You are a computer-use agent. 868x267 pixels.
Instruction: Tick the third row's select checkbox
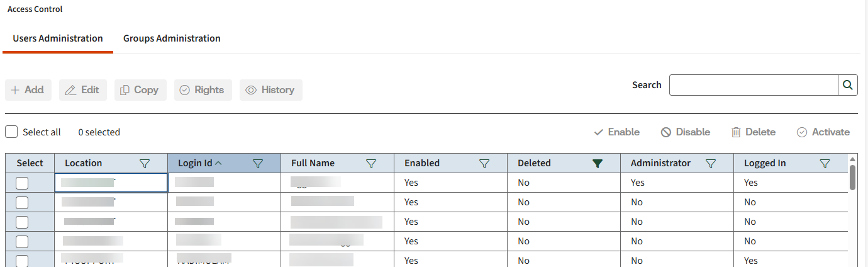22,222
